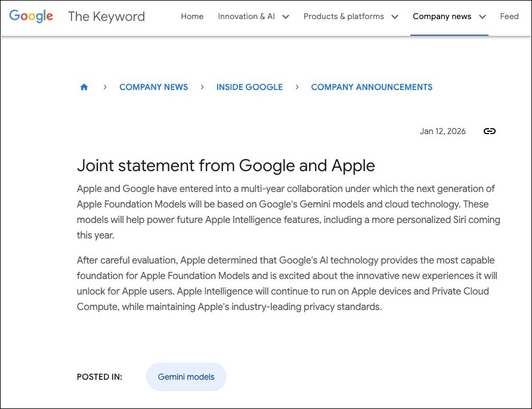Expand the Company news dropdown
Viewport: 532px width, 409px height.
[x=449, y=17]
